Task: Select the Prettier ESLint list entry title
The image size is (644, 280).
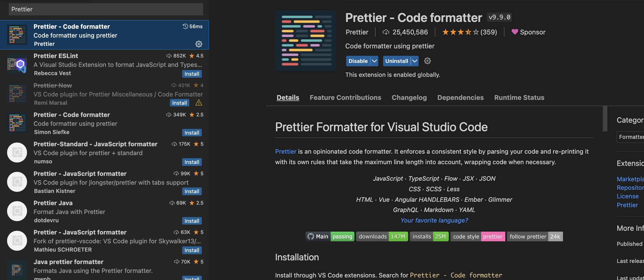Action: pyautogui.click(x=56, y=56)
